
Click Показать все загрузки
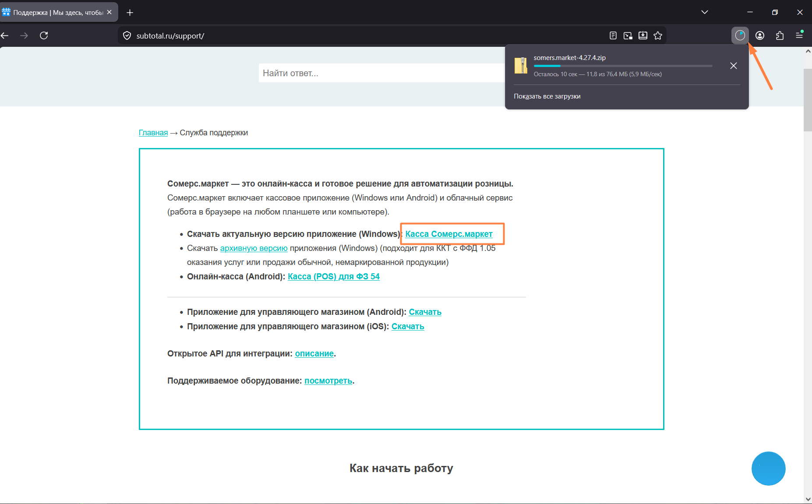click(547, 96)
